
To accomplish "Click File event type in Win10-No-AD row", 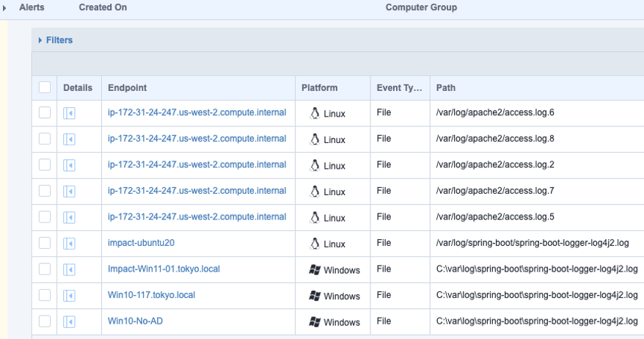I will (x=384, y=321).
